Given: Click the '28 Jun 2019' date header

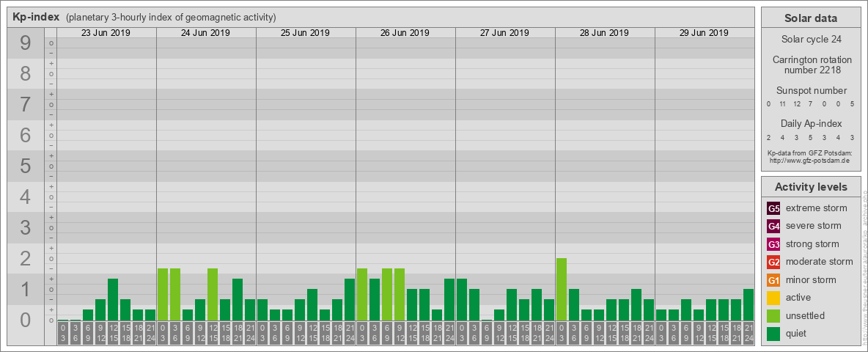Looking at the screenshot, I should pos(604,33).
